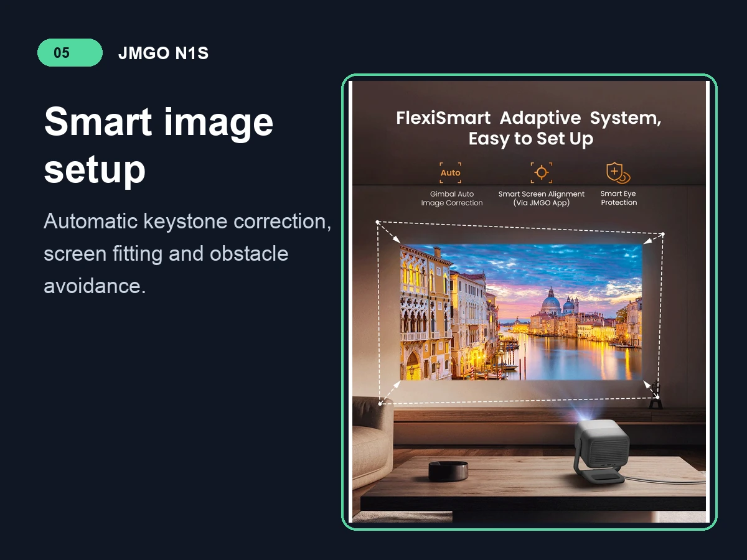The width and height of the screenshot is (747, 560).
Task: Click the green 05 slide number badge
Action: coord(70,53)
